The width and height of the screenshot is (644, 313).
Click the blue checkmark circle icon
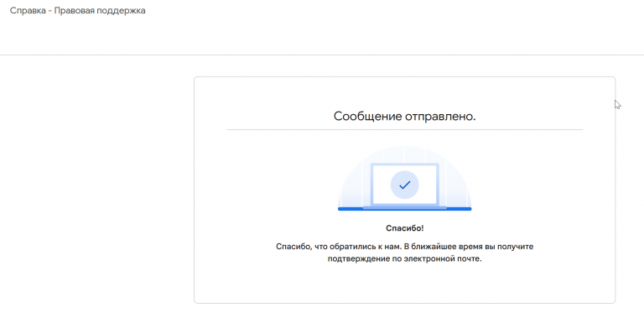pyautogui.click(x=404, y=185)
